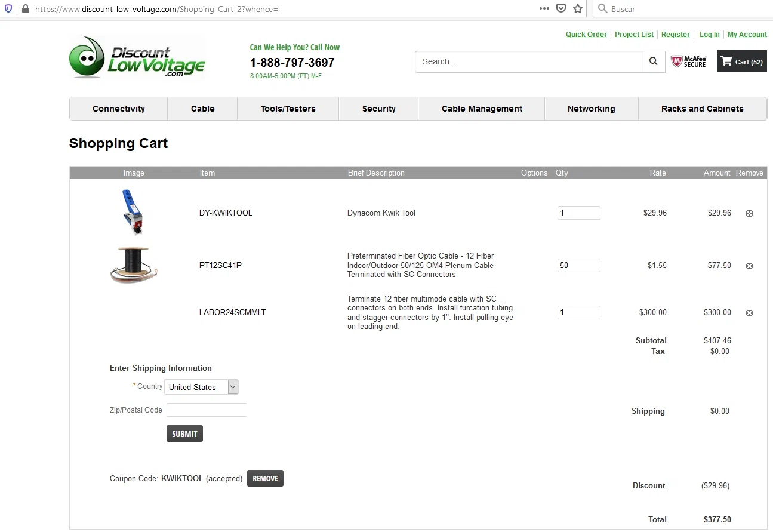Click the Pocket save icon in address bar
Image resolution: width=773 pixels, height=532 pixels.
pyautogui.click(x=561, y=8)
